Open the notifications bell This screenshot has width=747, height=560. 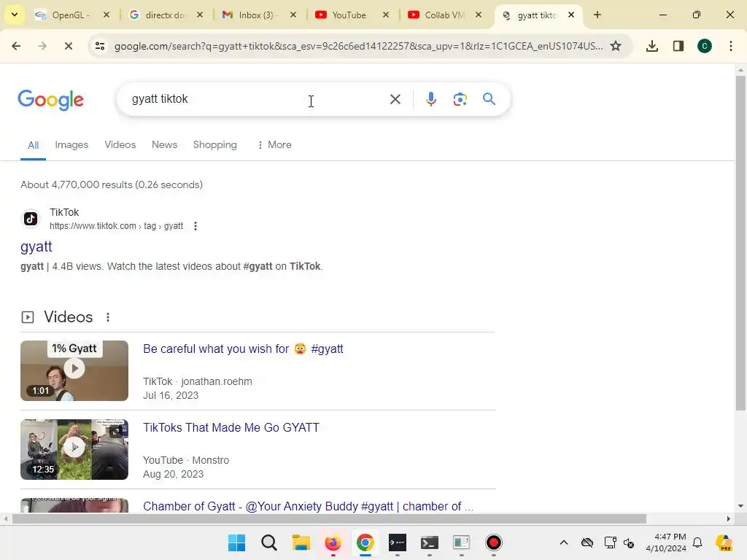click(697, 542)
